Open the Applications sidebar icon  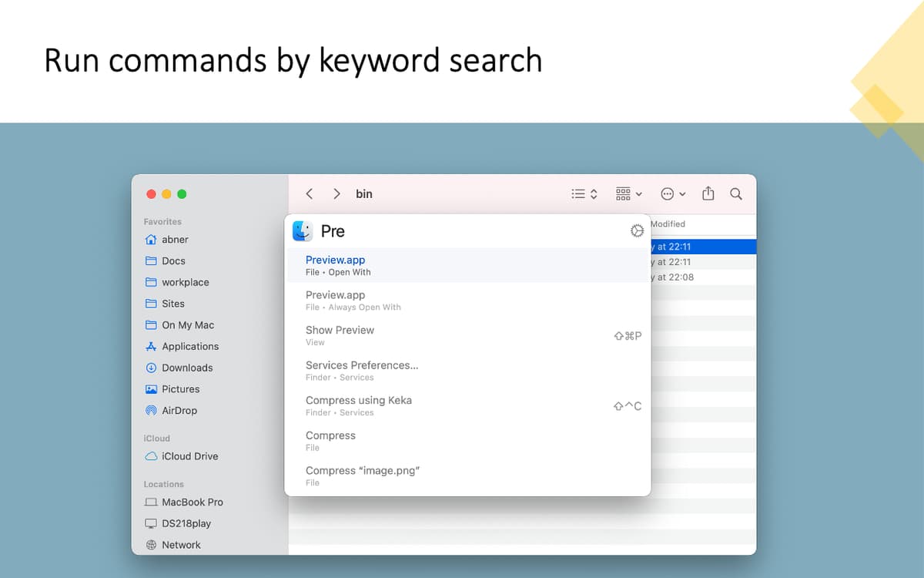click(152, 346)
